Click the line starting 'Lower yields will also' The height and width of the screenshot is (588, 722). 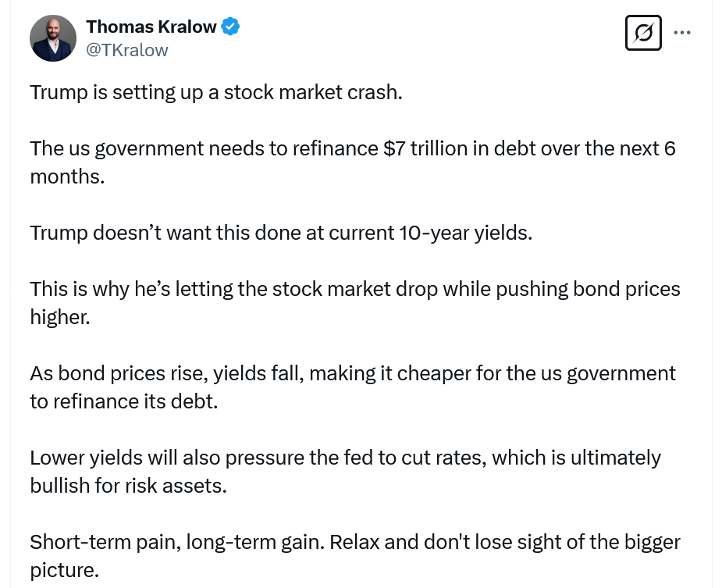345,458
